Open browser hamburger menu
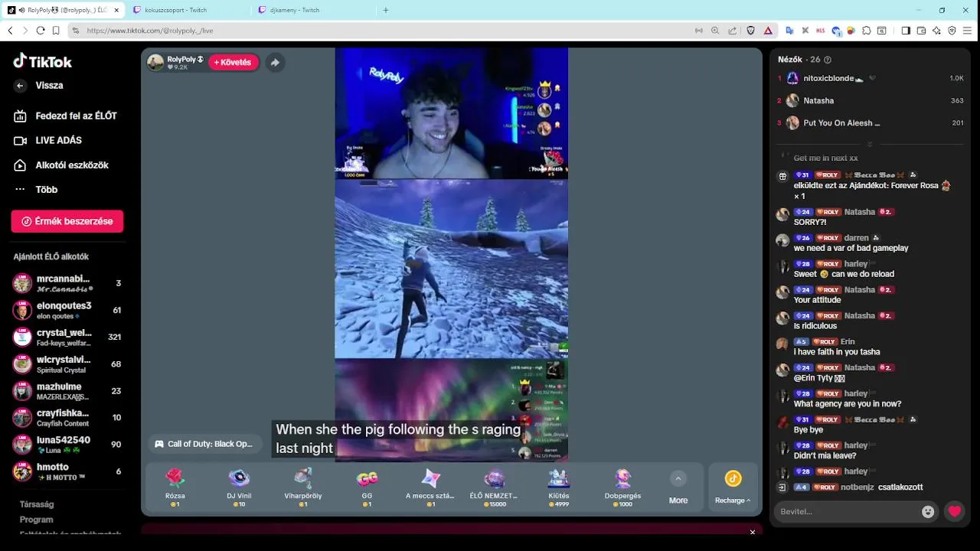 point(968,31)
